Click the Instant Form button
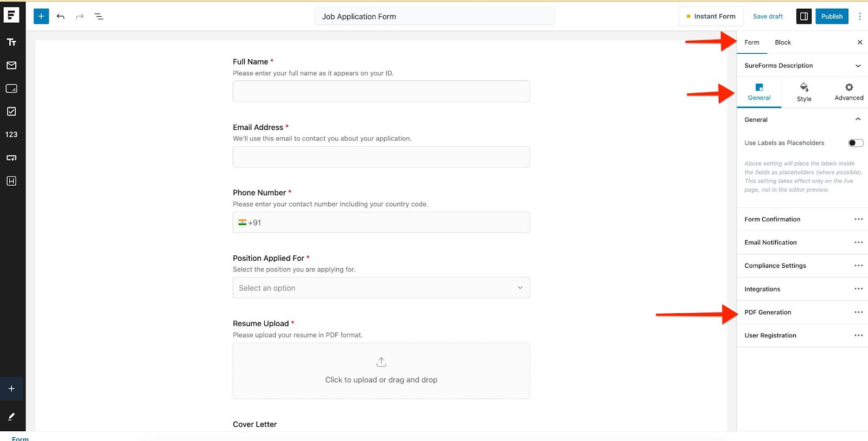Screen dimensions: 868x441 click(711, 16)
